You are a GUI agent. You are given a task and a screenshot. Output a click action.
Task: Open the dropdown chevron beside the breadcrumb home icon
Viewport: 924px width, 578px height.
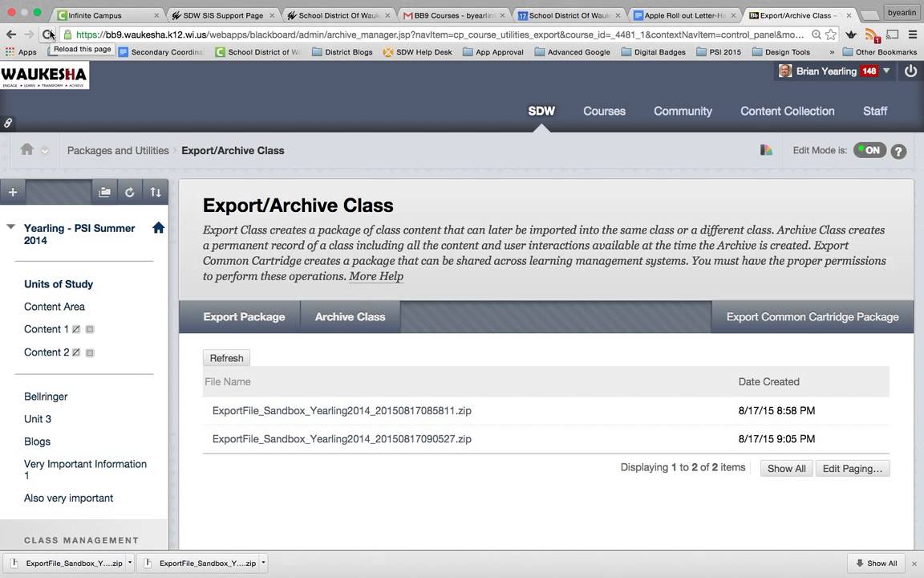click(x=45, y=151)
